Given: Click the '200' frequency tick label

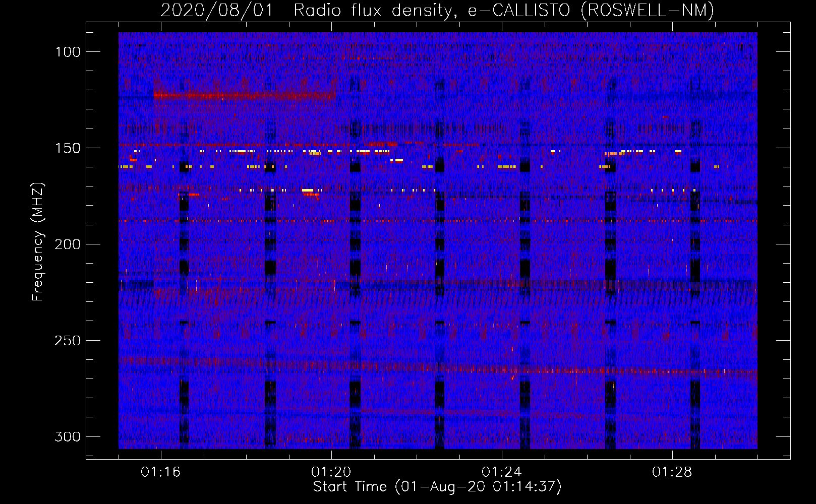Looking at the screenshot, I should pyautogui.click(x=68, y=244).
